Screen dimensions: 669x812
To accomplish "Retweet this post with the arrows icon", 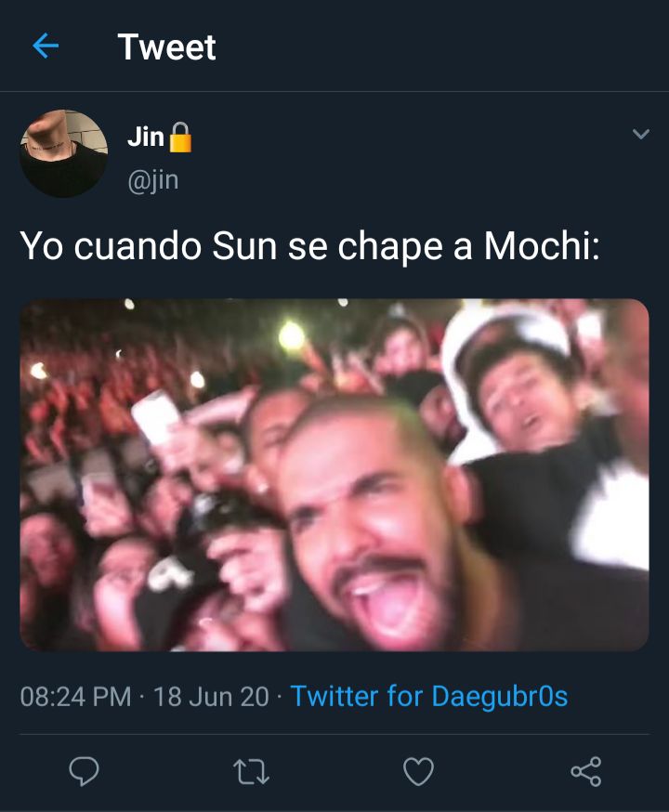I will [251, 772].
